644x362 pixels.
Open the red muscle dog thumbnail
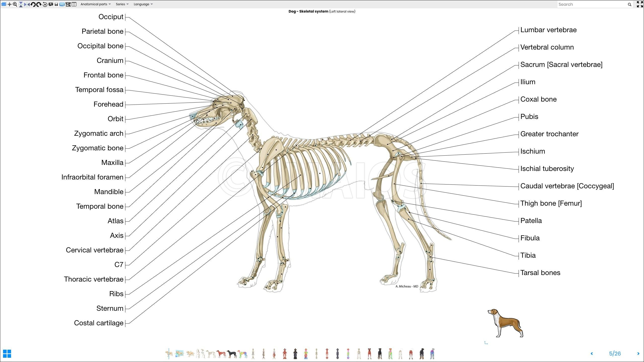coord(221,354)
